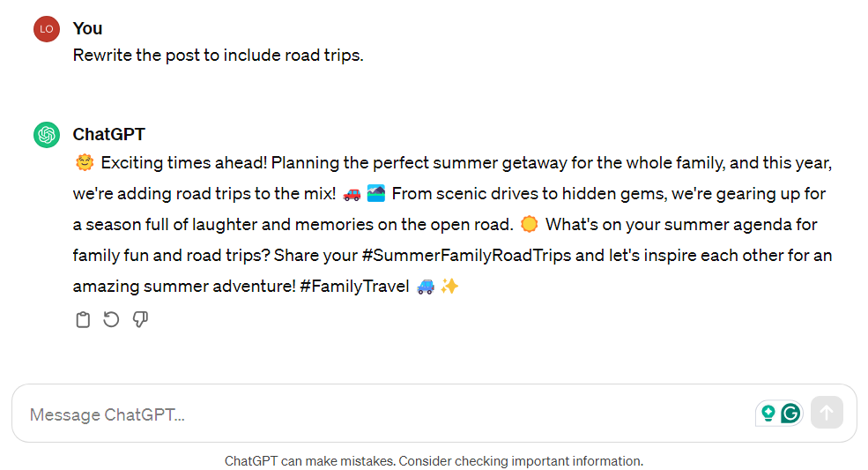Click the ChatGPT green logo avatar
Screen dimensions: 868x470
point(47,135)
